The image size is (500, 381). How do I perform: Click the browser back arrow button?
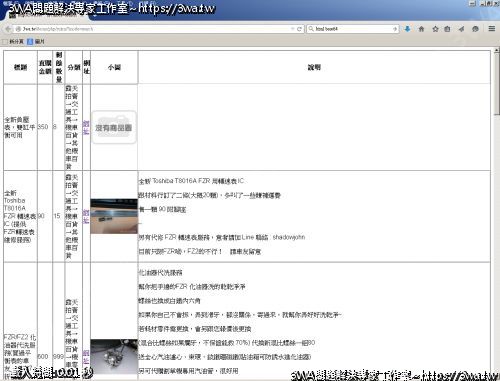pyautogui.click(x=8, y=29)
